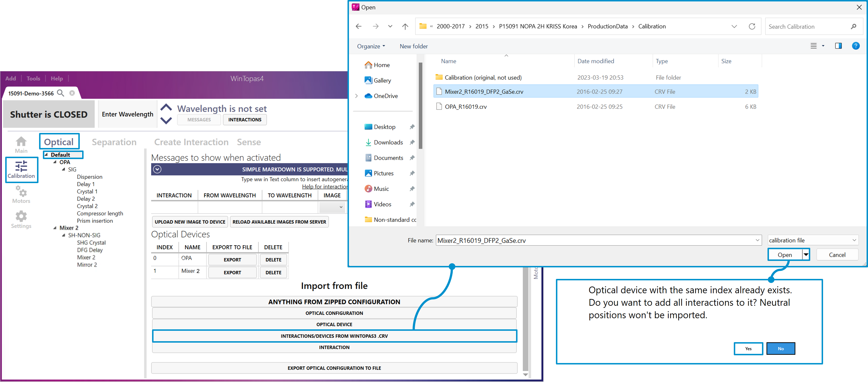Screen dimensions: 868x382
Task: Open the Help menu in WinTopas4
Action: [x=57, y=78]
